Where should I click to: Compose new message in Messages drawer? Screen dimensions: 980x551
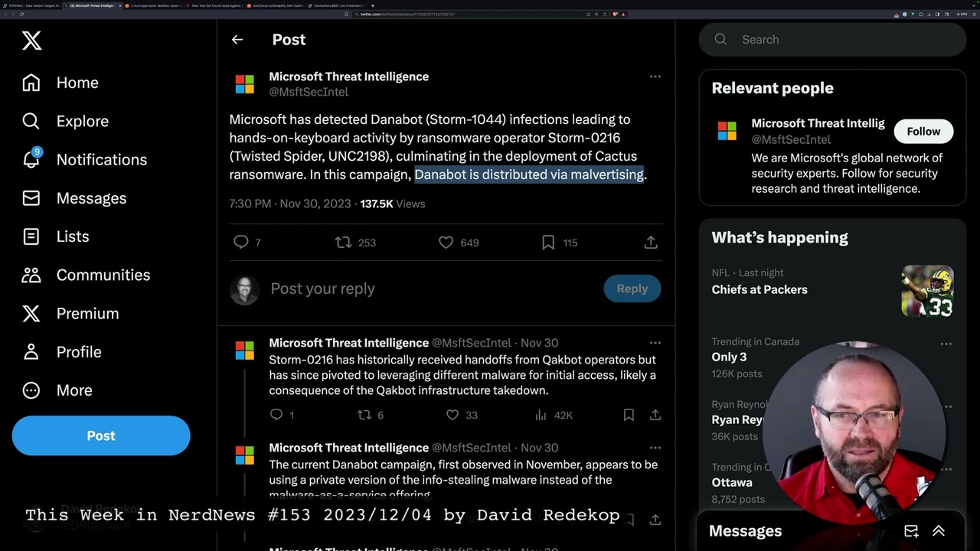pos(911,531)
